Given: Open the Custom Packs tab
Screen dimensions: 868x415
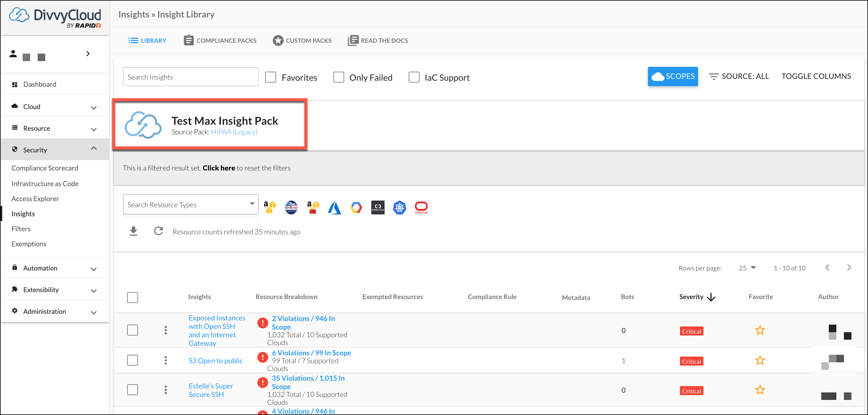Looking at the screenshot, I should point(302,40).
